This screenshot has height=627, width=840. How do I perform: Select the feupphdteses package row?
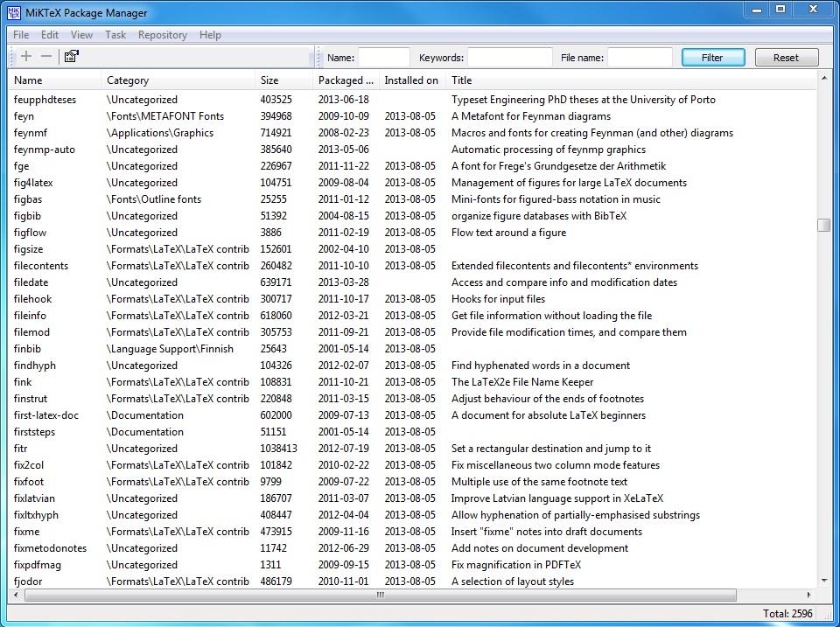point(412,100)
